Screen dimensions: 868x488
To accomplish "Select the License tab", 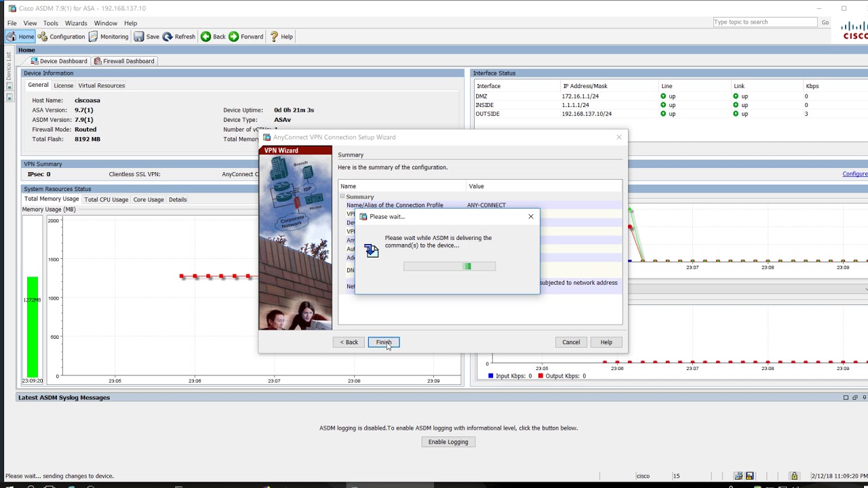I will pyautogui.click(x=63, y=85).
